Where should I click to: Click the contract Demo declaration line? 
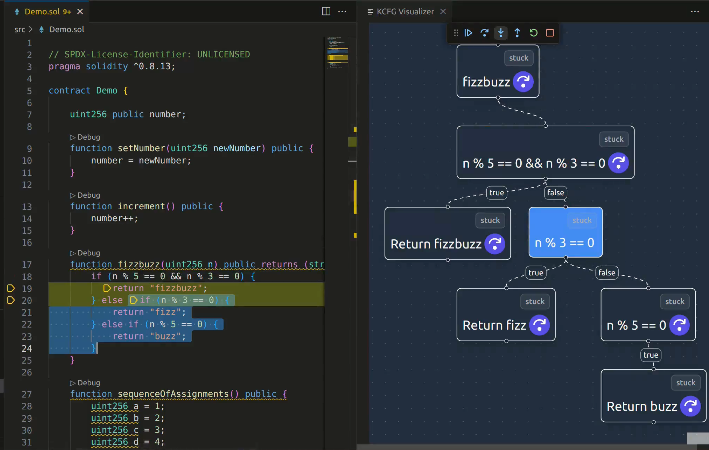[x=88, y=90]
